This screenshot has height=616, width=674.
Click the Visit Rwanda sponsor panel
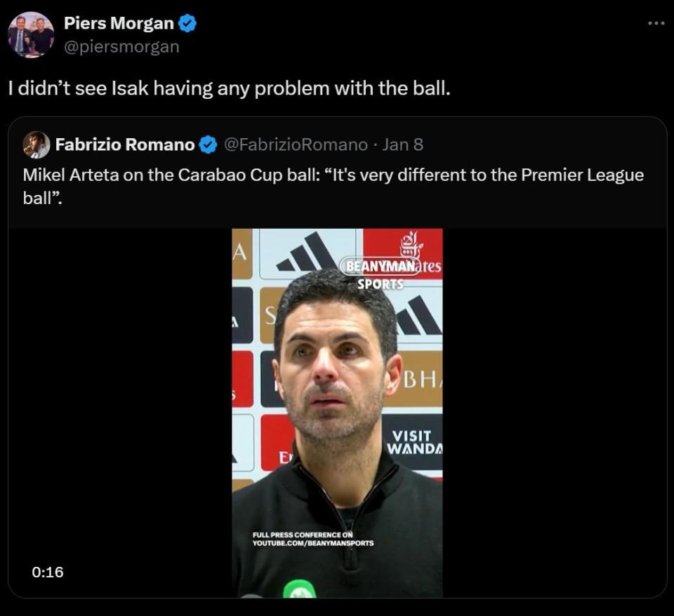(x=414, y=441)
